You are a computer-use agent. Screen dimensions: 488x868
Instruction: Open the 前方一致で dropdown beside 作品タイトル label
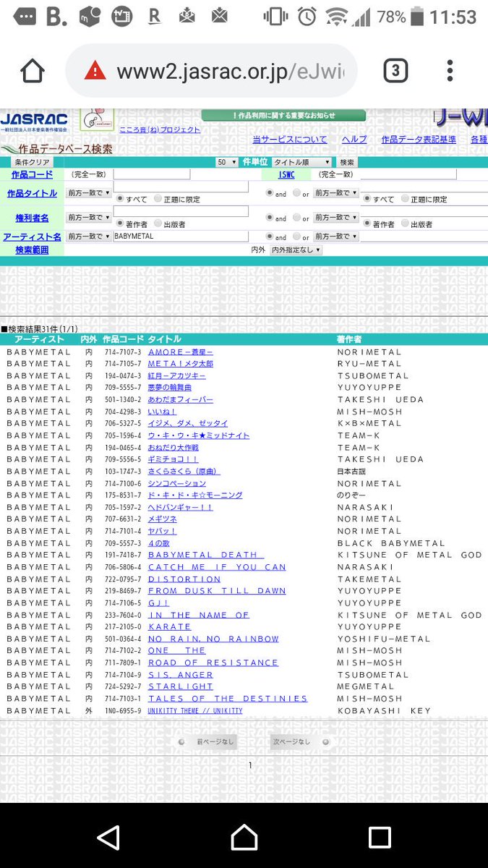(x=88, y=193)
